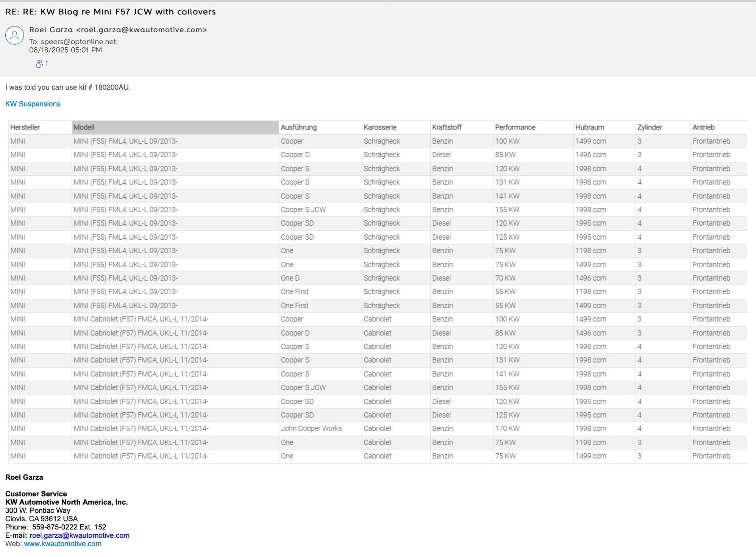
Task: Click roel.garza@kwautomotive.com email link in signature
Action: coord(80,535)
